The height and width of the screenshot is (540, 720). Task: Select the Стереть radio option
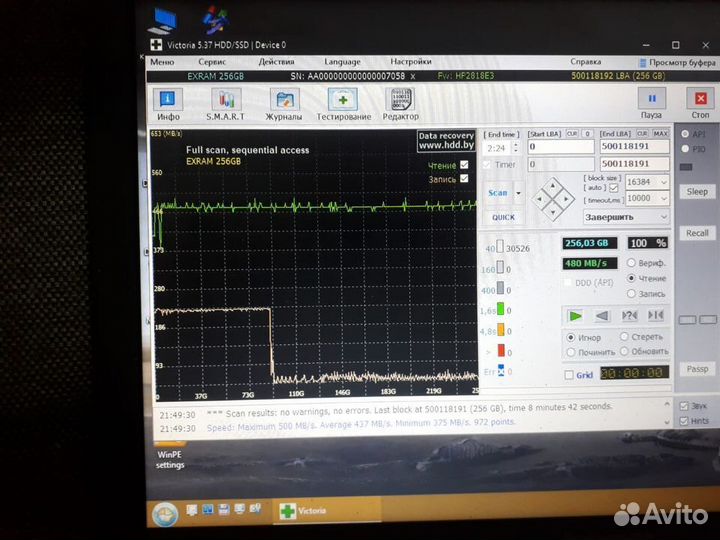(x=626, y=337)
